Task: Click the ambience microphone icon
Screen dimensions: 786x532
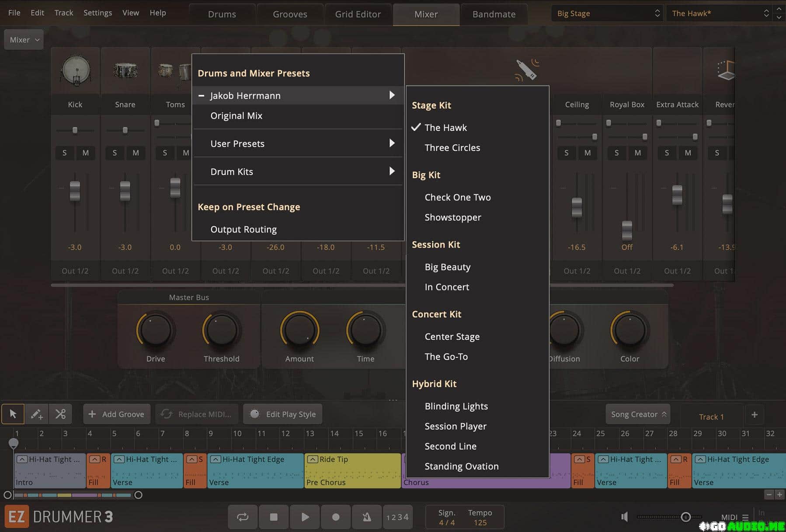Action: (527, 70)
